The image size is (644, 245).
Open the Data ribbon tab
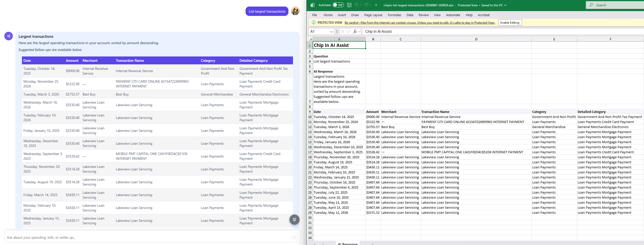tap(410, 15)
